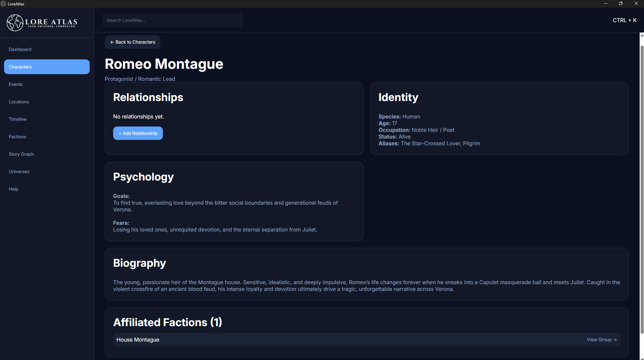Click the Species: Human line

tap(399, 116)
